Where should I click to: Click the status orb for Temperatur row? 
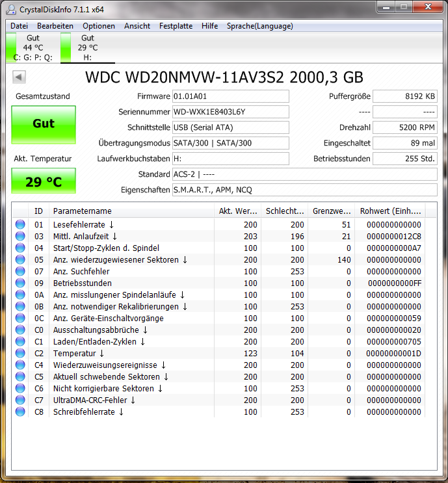pos(20,353)
